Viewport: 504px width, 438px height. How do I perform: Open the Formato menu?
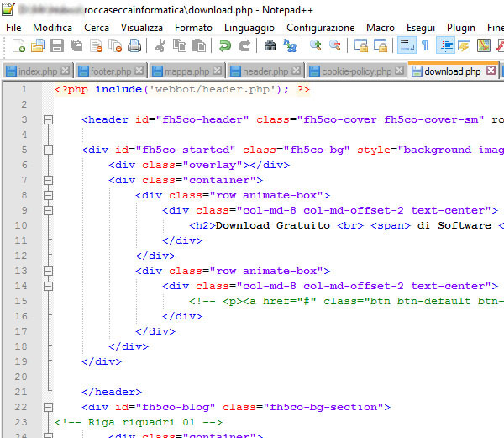point(193,28)
